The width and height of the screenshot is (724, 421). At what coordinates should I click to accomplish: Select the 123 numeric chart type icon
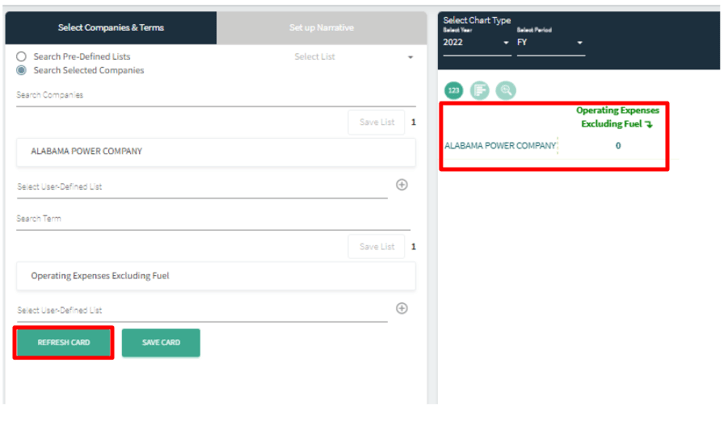coord(453,90)
